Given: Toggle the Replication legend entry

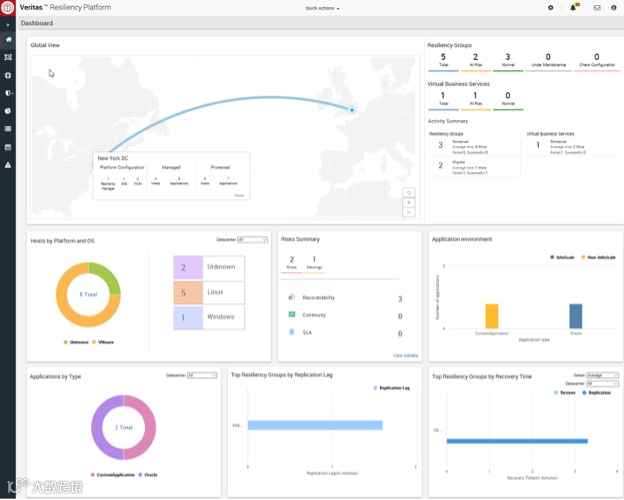Looking at the screenshot, I should 596,393.
